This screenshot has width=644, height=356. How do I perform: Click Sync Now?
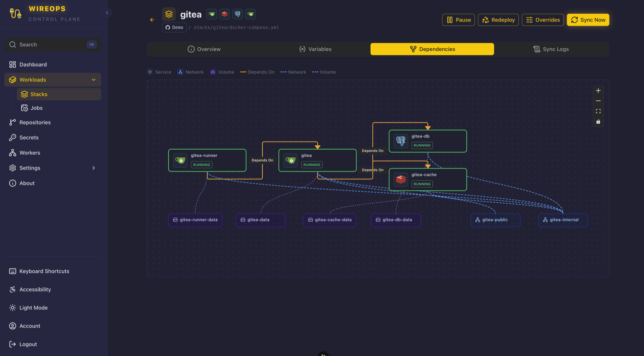pos(588,20)
